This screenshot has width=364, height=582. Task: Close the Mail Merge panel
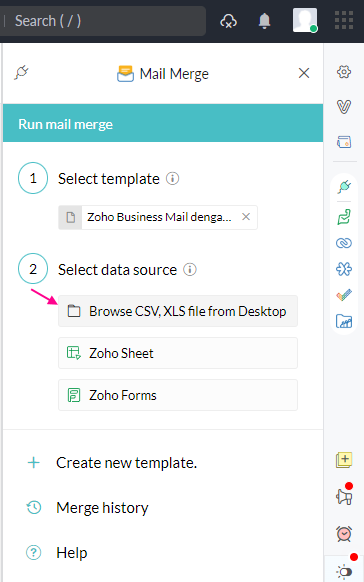pos(304,73)
